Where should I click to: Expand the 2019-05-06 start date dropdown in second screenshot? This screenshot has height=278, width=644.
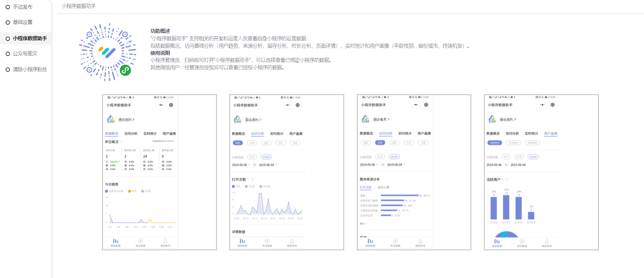click(241, 165)
